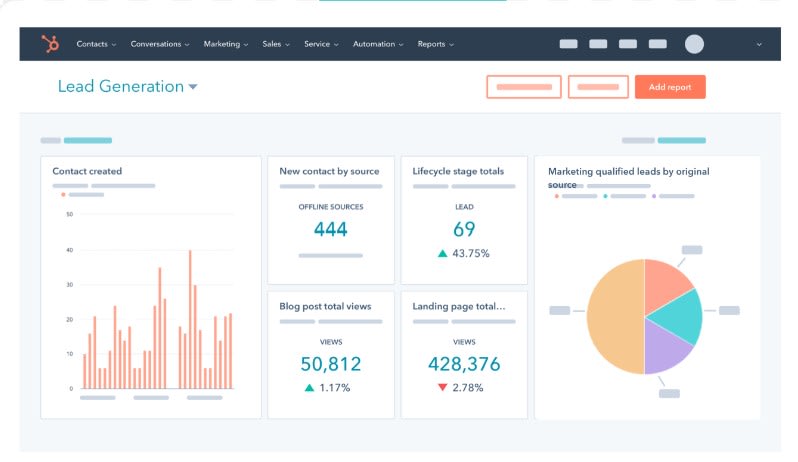Screen dimensions: 798x462
Task: Click the 2.78% change value
Action: point(468,388)
